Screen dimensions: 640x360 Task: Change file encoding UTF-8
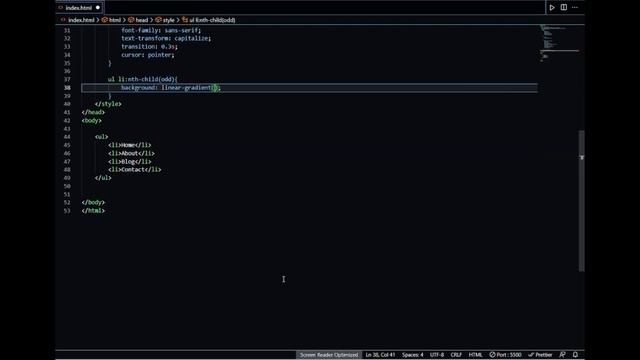coord(436,355)
